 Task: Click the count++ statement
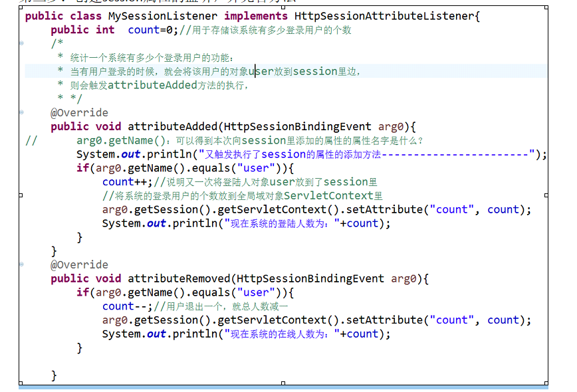128,181
